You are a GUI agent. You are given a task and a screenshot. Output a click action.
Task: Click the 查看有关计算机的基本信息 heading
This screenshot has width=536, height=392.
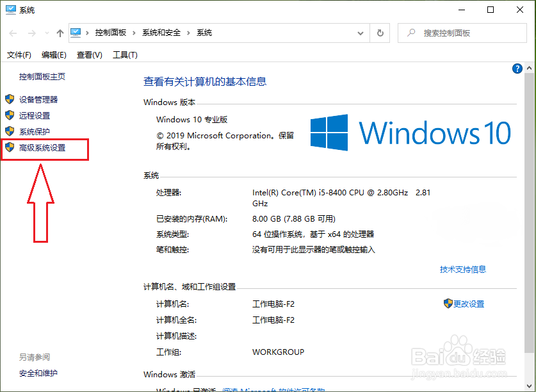[205, 81]
